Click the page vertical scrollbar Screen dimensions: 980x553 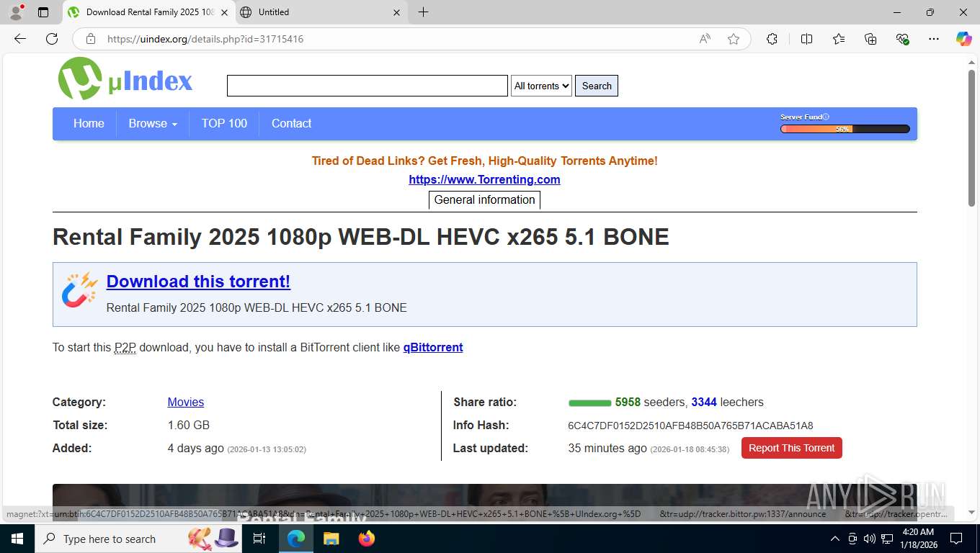pyautogui.click(x=971, y=138)
